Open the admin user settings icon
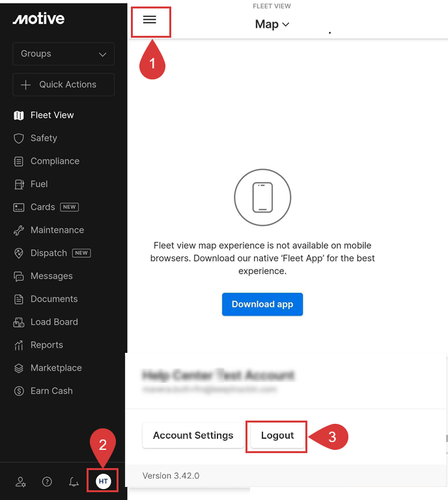The height and width of the screenshot is (500, 448). point(21,482)
